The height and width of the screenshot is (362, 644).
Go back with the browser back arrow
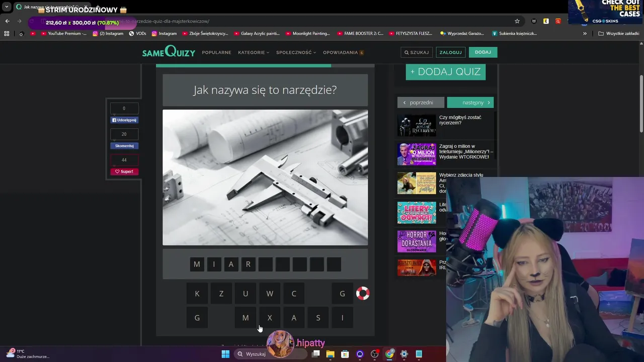pos(7,21)
